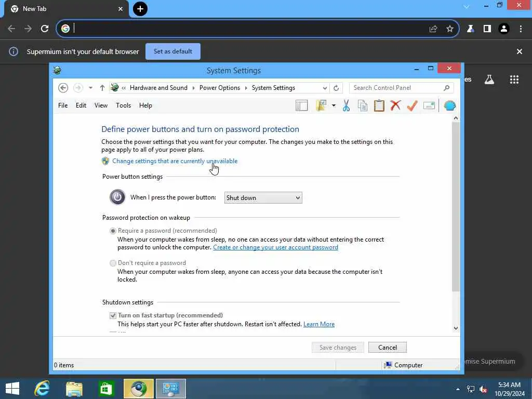Image resolution: width=532 pixels, height=399 pixels.
Task: Bookmark this tab with the star icon
Action: [x=450, y=29]
